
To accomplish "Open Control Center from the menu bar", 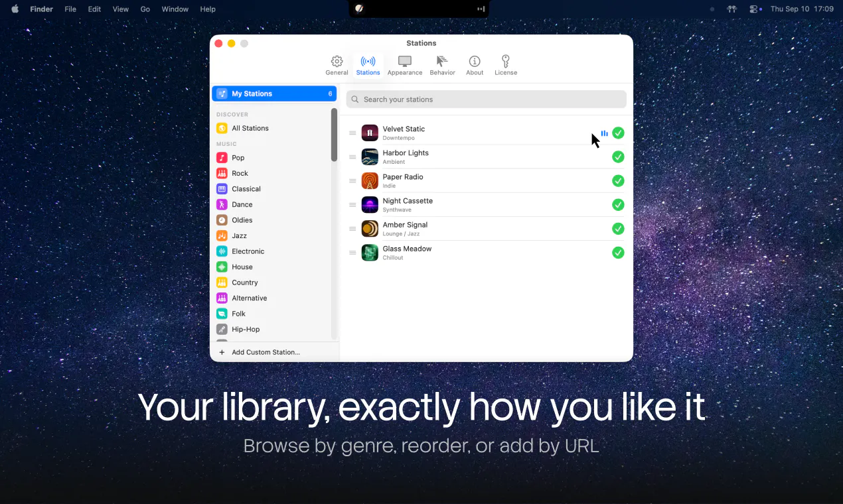I will click(x=754, y=9).
